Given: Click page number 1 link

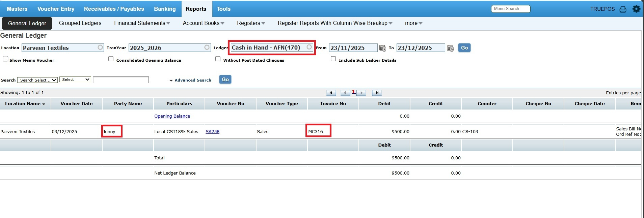Looking at the screenshot, I should tap(353, 92).
